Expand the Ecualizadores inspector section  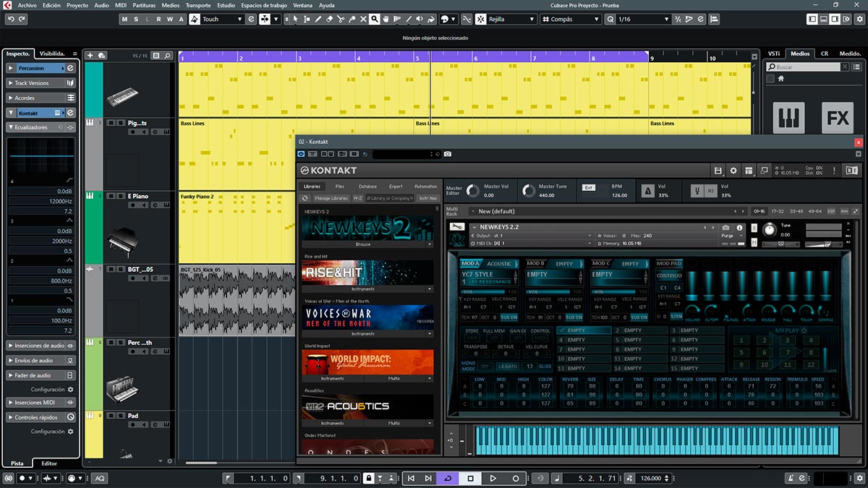41,127
